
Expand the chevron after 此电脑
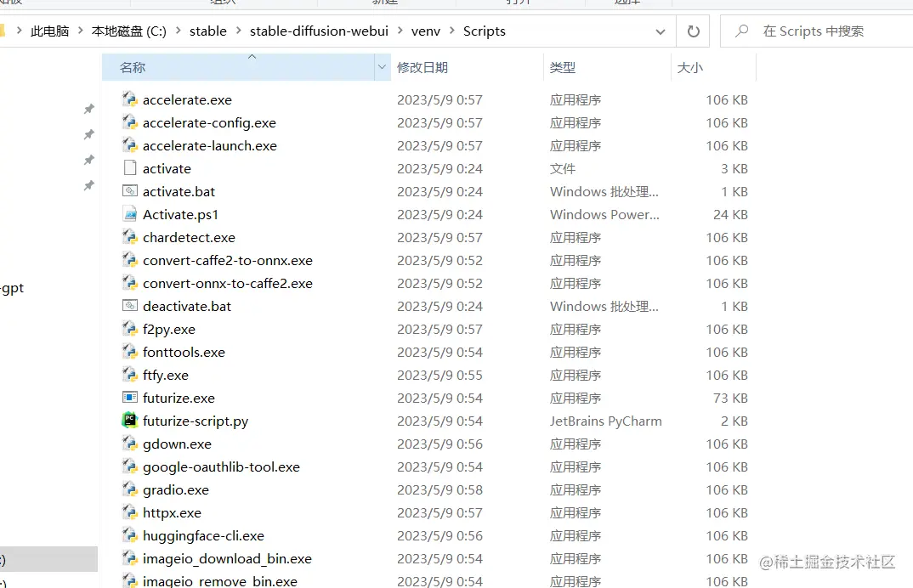coord(81,31)
